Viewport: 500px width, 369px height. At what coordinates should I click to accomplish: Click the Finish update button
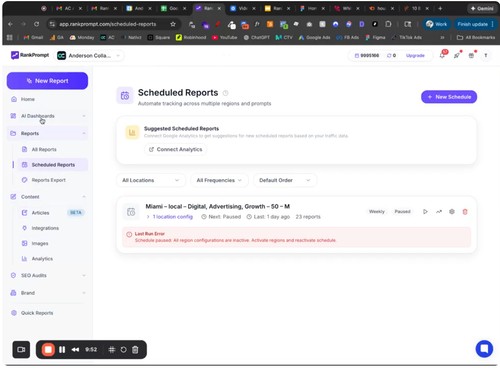475,24
